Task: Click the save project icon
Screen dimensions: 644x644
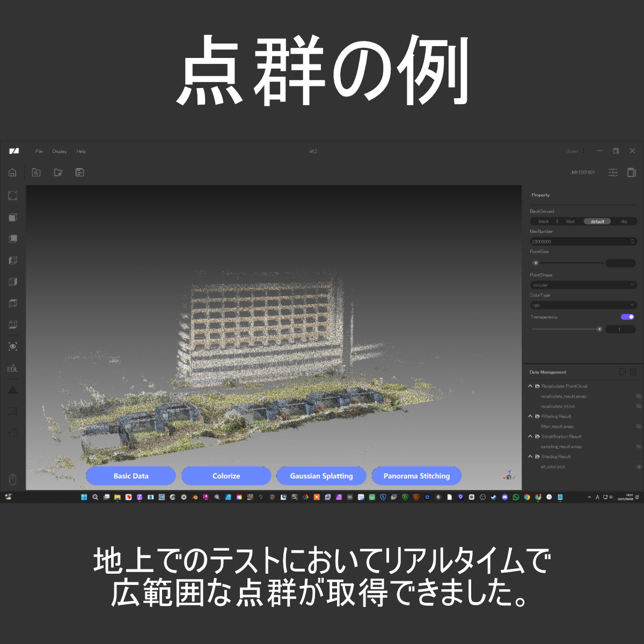Action: pyautogui.click(x=79, y=172)
